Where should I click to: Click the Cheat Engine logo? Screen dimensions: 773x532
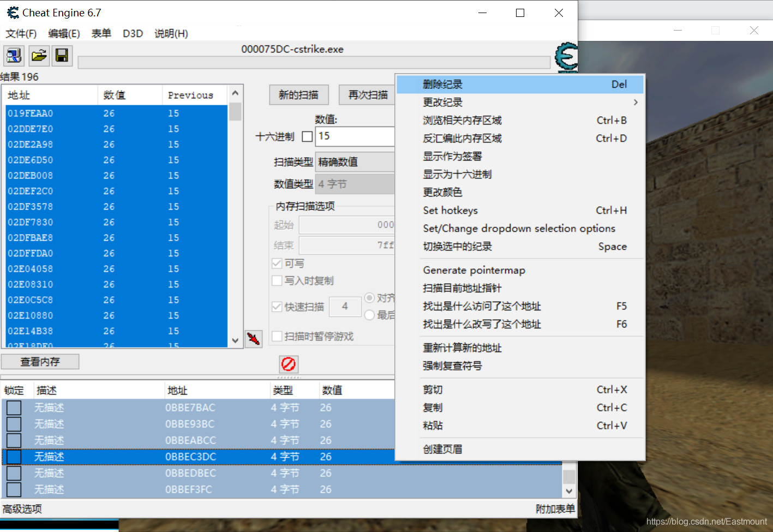coord(566,57)
